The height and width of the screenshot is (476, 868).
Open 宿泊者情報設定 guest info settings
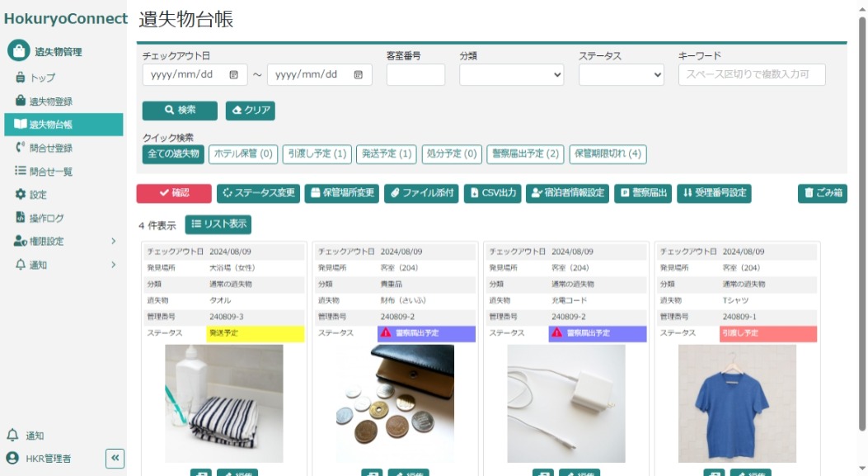[567, 193]
